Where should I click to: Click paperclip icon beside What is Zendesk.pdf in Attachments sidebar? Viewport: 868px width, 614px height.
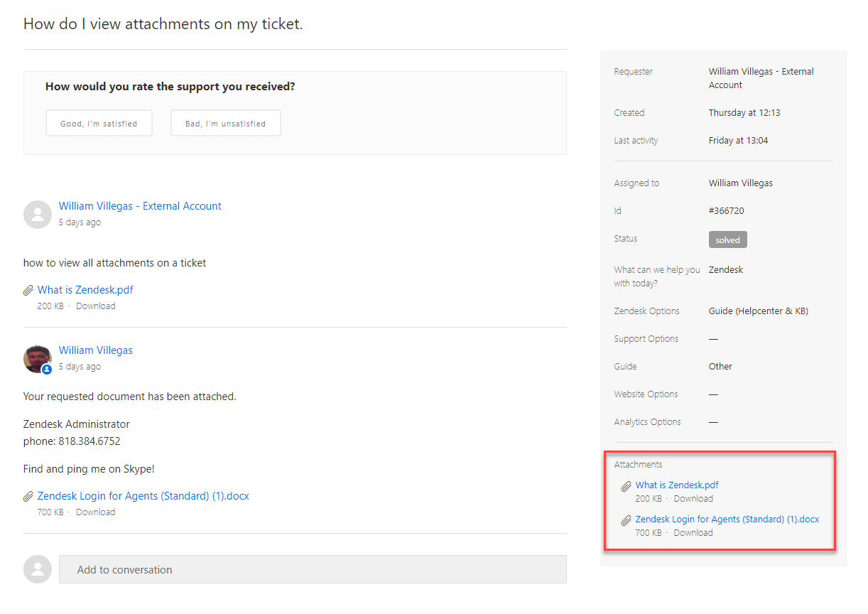tap(626, 486)
